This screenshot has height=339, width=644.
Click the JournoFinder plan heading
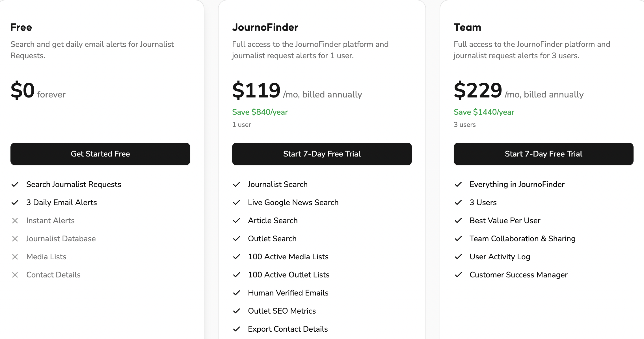click(265, 27)
